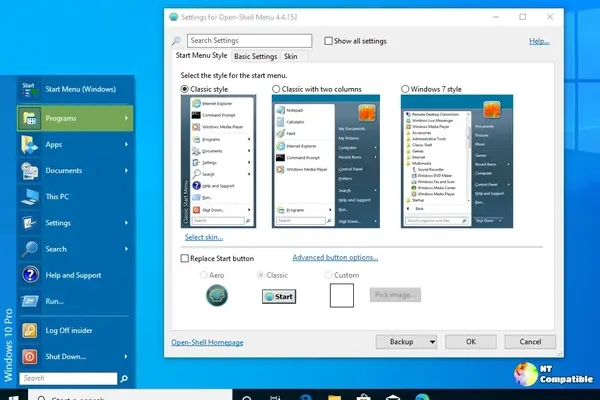
Task: Select the Classic button style radio
Action: pos(261,275)
